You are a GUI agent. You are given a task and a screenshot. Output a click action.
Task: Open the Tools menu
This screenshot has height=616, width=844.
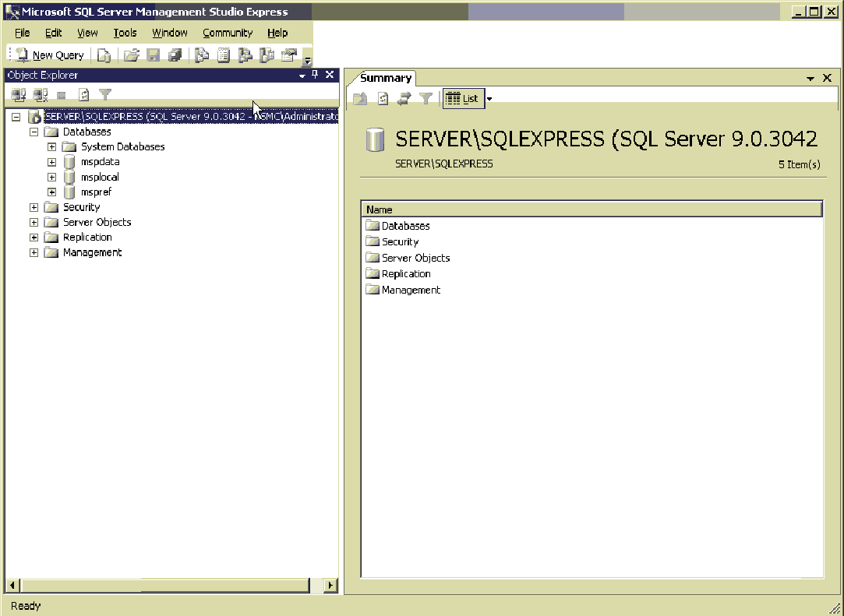tap(125, 33)
